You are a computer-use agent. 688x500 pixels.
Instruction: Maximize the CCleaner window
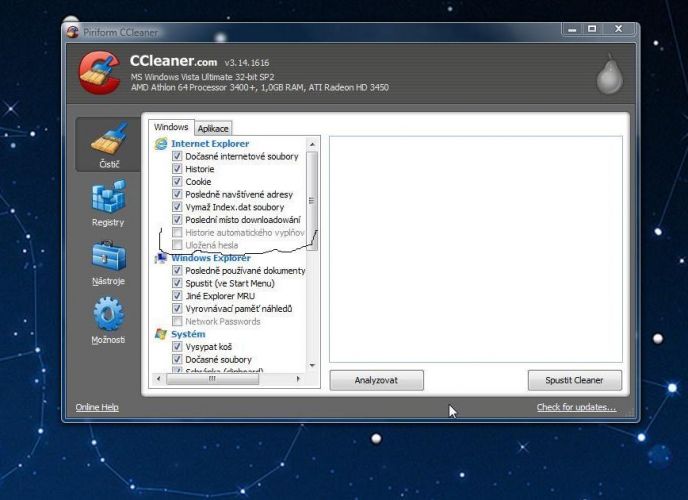tap(592, 29)
